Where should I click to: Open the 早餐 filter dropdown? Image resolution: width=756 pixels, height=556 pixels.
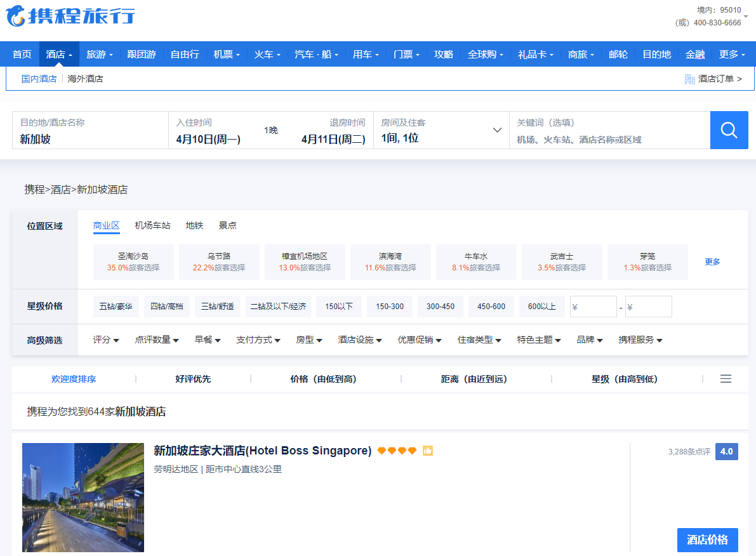point(208,340)
